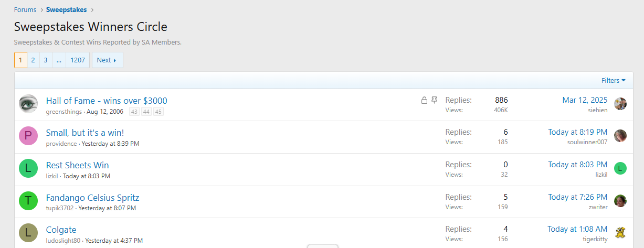This screenshot has height=248, width=644.
Task: Click tupik3702's green T avatar
Action: coord(28,201)
